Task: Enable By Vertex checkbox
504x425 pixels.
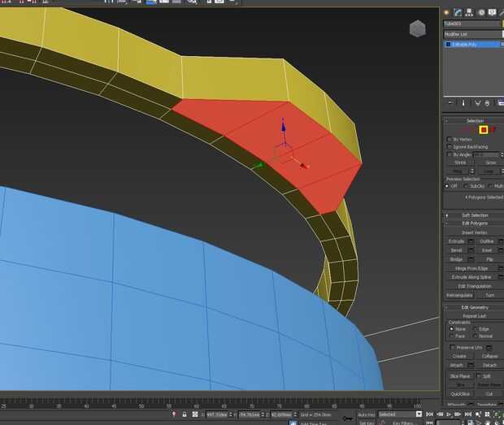Action: tap(449, 140)
